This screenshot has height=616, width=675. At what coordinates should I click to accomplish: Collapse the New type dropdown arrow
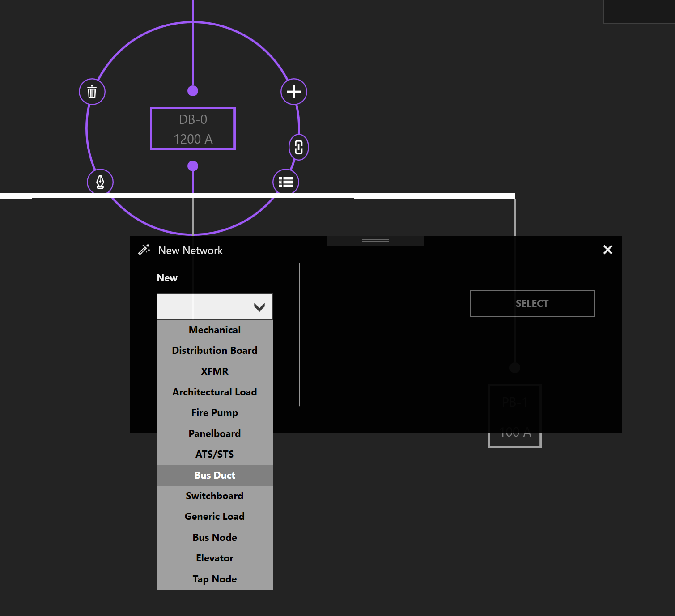coord(259,307)
